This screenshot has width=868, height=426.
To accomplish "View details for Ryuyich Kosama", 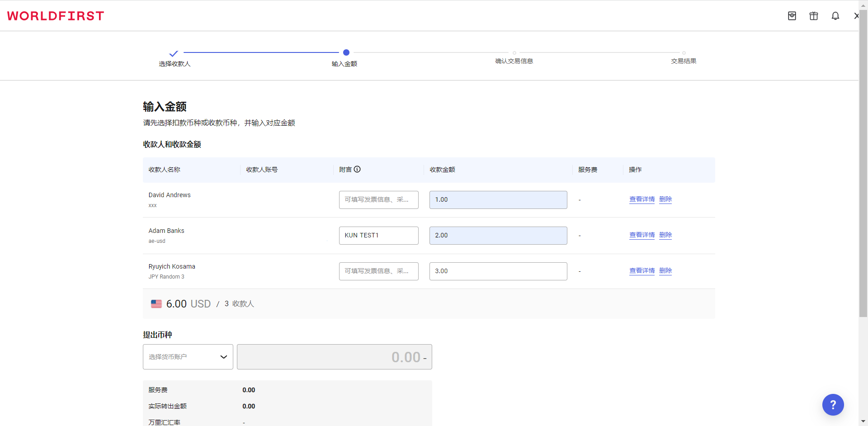I will [x=642, y=270].
